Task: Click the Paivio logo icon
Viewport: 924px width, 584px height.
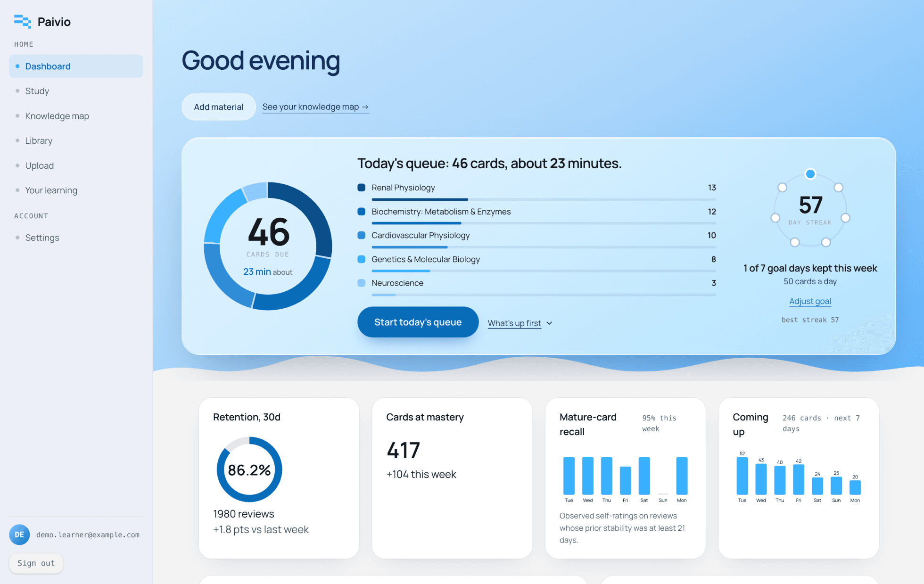Action: click(22, 22)
